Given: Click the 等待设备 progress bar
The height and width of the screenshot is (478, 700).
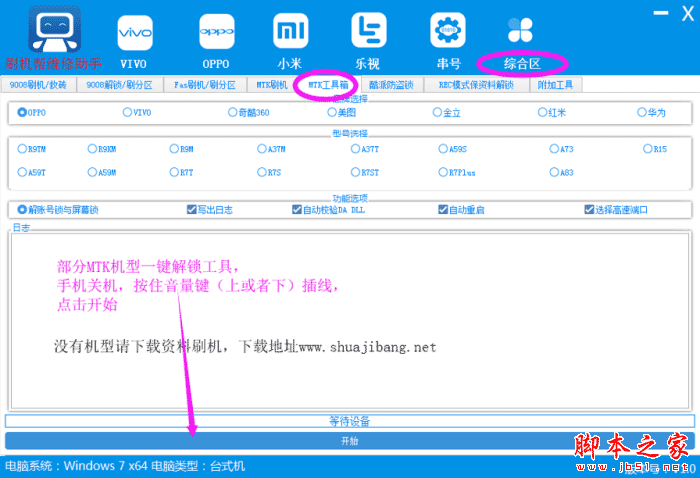Looking at the screenshot, I should (350, 420).
